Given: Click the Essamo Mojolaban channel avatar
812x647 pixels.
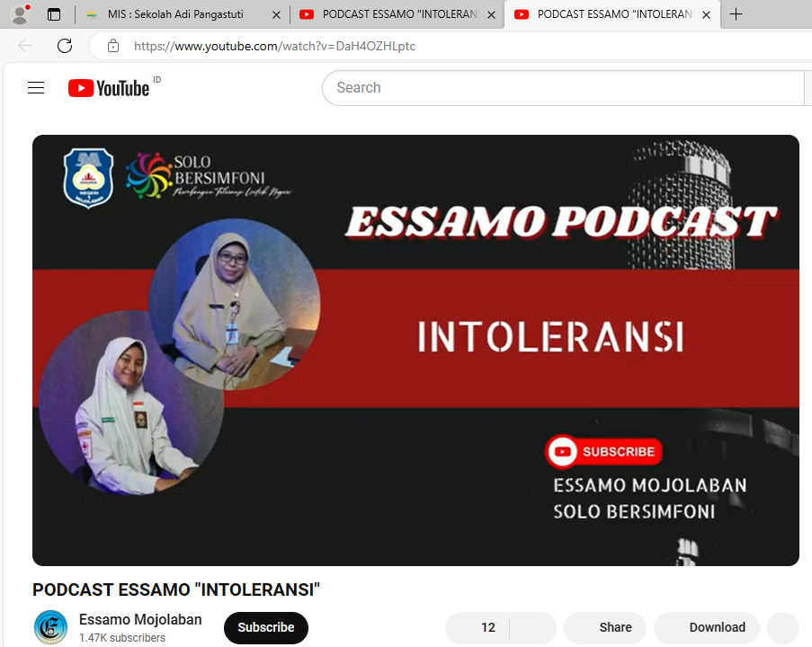Looking at the screenshot, I should point(50,627).
